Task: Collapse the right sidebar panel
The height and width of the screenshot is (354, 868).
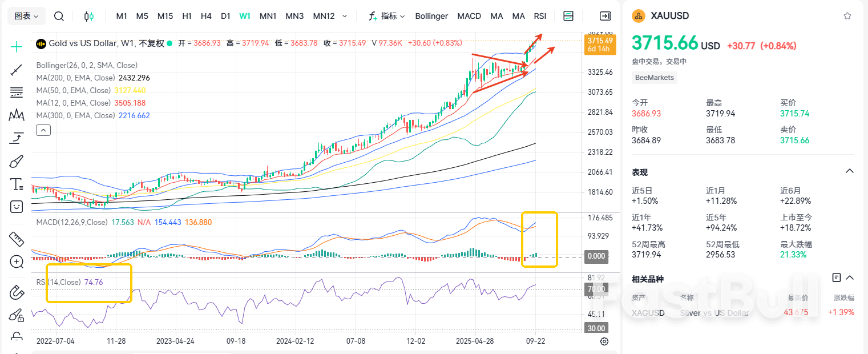Action: pyautogui.click(x=605, y=16)
